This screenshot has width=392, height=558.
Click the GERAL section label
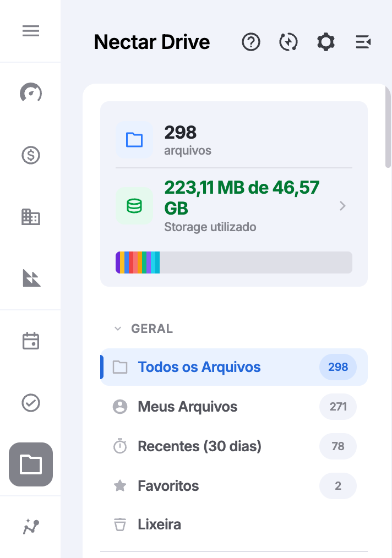click(x=152, y=329)
